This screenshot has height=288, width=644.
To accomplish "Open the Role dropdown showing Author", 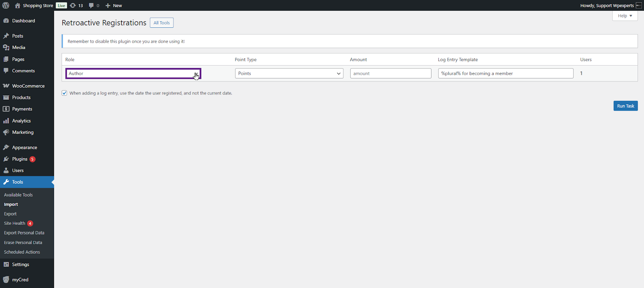I will coord(133,74).
